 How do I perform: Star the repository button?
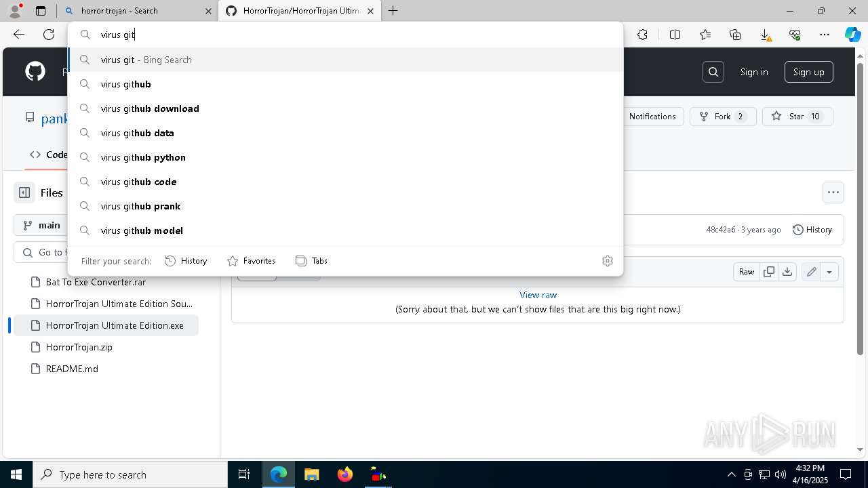pyautogui.click(x=797, y=117)
